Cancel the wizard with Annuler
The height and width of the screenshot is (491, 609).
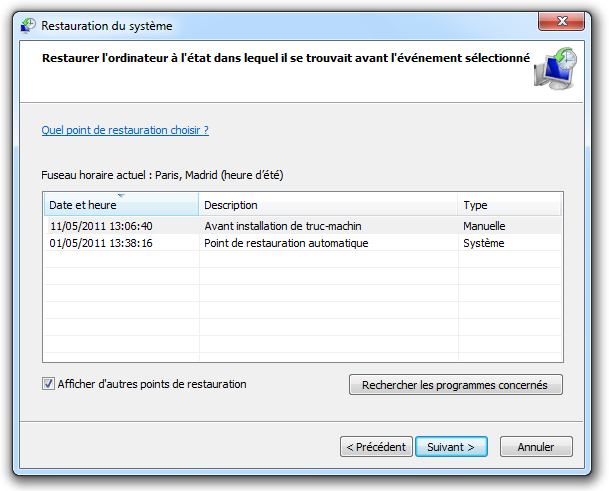(536, 447)
